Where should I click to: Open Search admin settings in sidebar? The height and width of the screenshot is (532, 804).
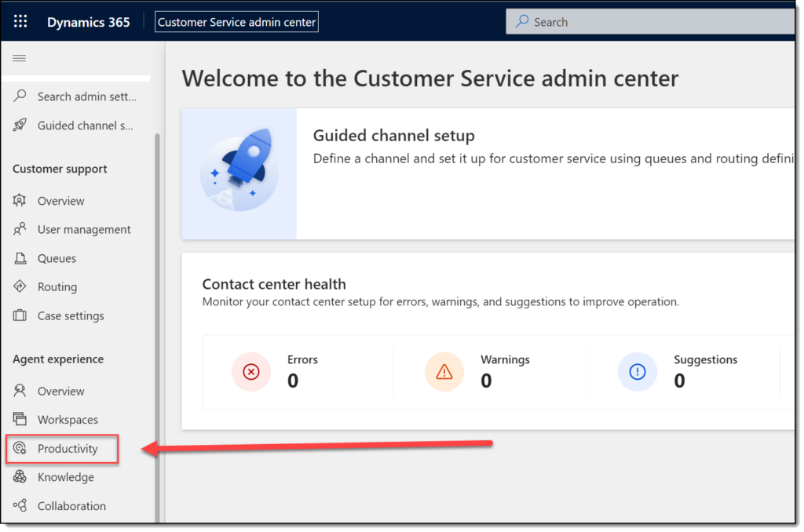76,97
